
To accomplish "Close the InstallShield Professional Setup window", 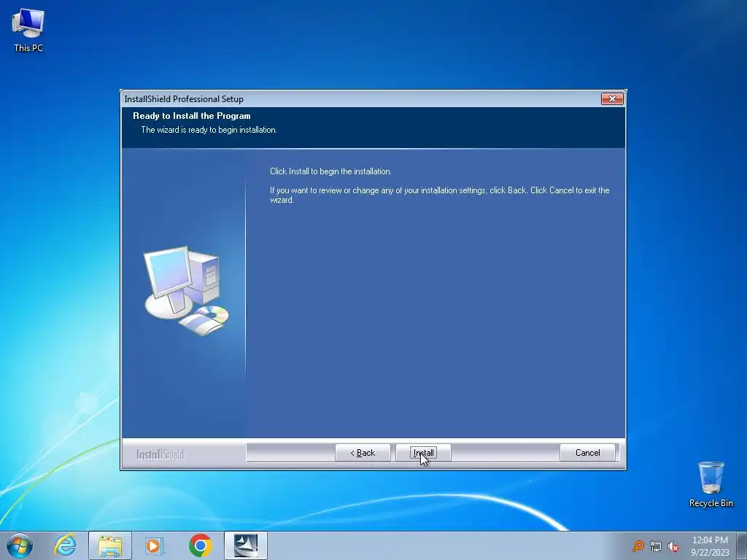I will tap(612, 98).
